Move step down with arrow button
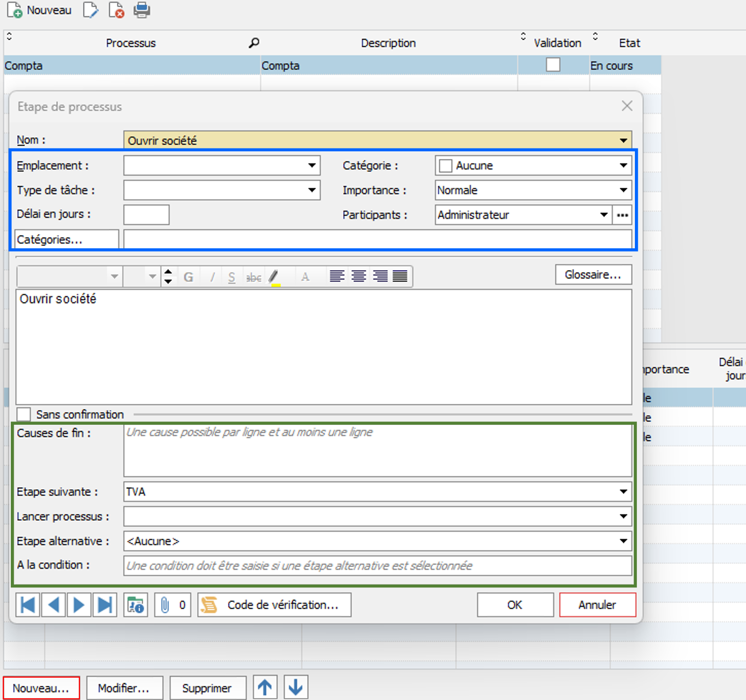Image resolution: width=746 pixels, height=700 pixels. click(x=296, y=688)
